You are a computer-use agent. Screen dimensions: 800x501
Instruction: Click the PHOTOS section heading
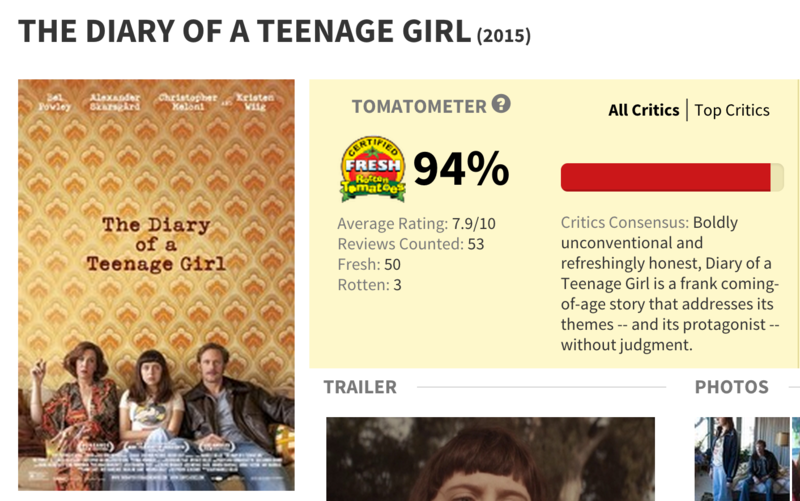(x=731, y=387)
